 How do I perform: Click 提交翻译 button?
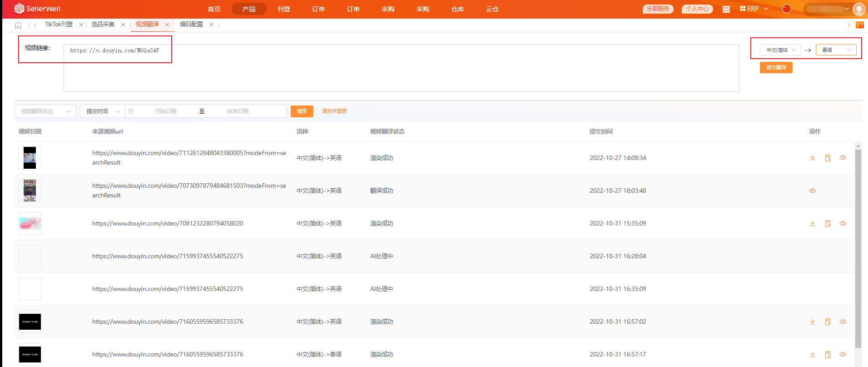[776, 67]
